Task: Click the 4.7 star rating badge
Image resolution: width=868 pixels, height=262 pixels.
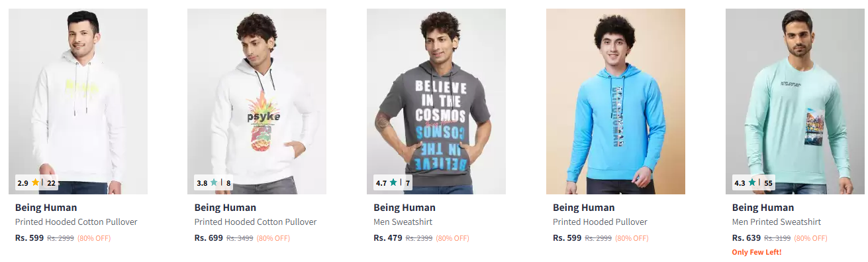Action: (394, 182)
